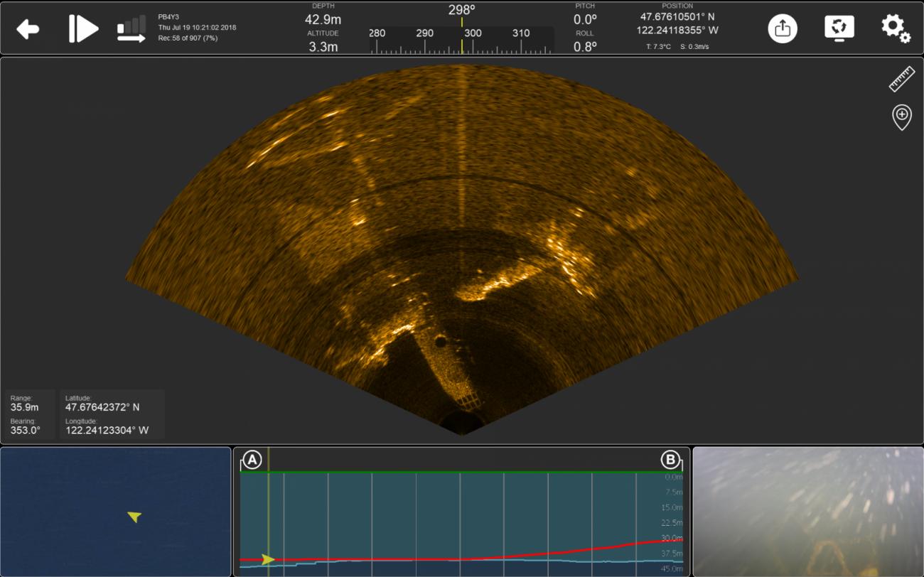Click the pitch value 0.0°
This screenshot has height=577, width=924.
pos(585,20)
